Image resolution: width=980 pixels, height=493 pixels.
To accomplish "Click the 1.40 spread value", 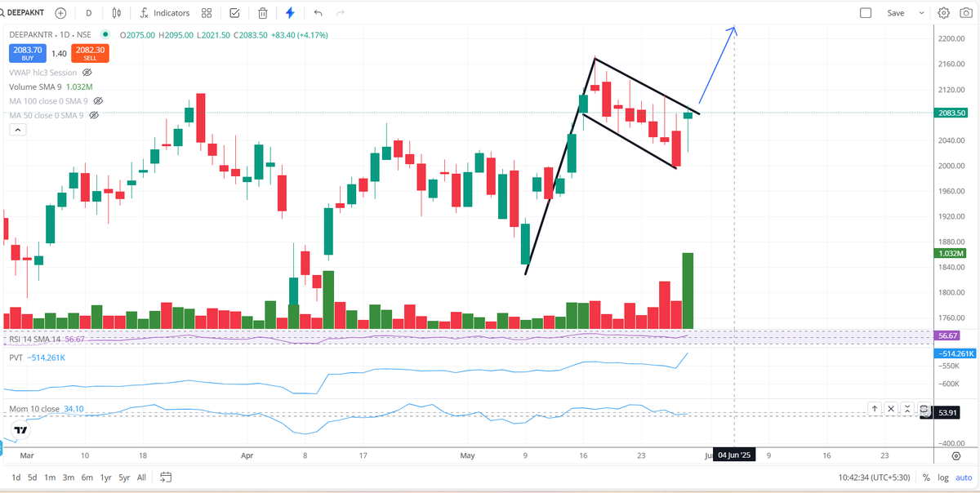I will tap(59, 54).
